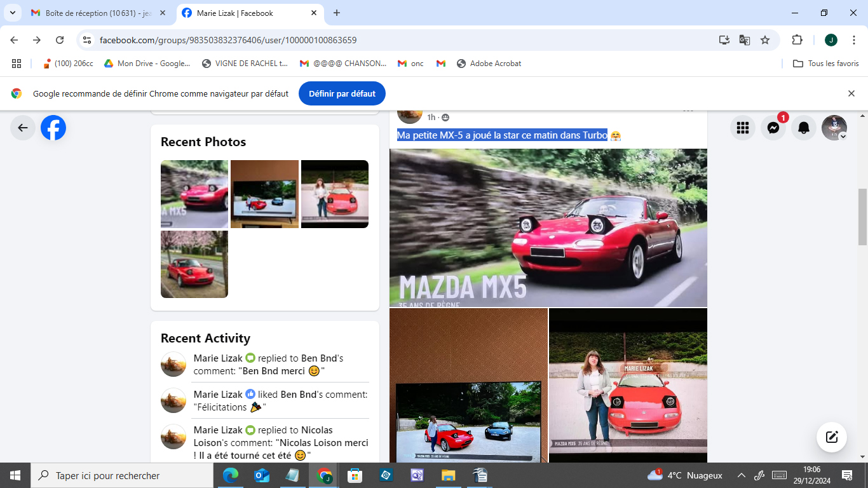Click the Définir par défaut button
Screen dimensions: 868x488
[342, 93]
